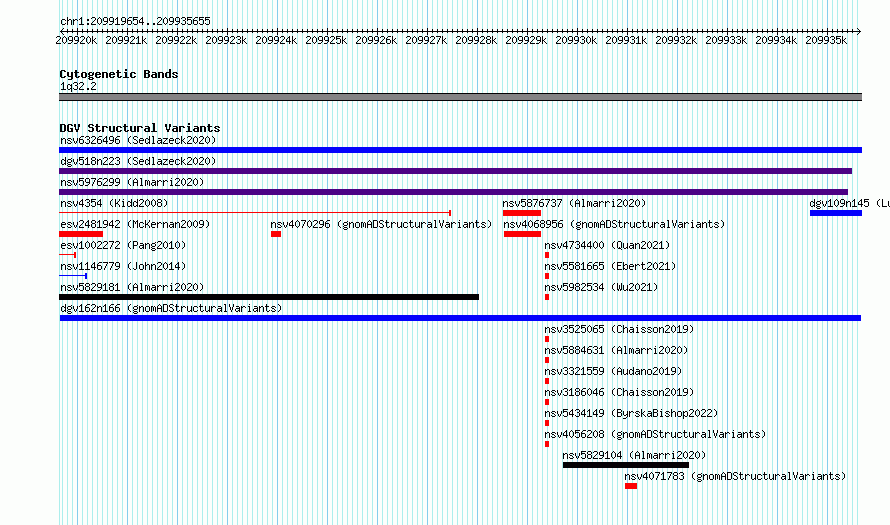Click the 209930k ruler tick label

576,40
